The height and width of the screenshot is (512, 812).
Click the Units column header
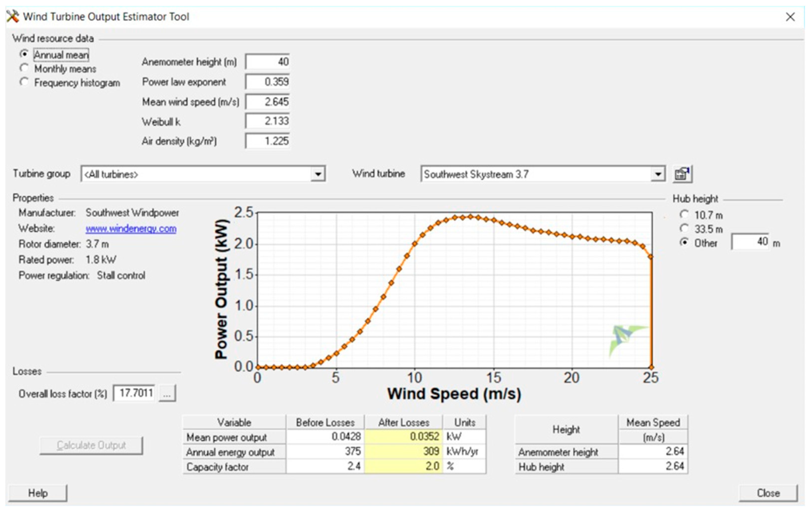pos(464,422)
